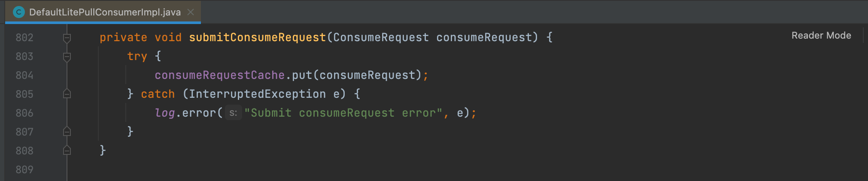Collapse the try block fold at line 803

coord(67,57)
